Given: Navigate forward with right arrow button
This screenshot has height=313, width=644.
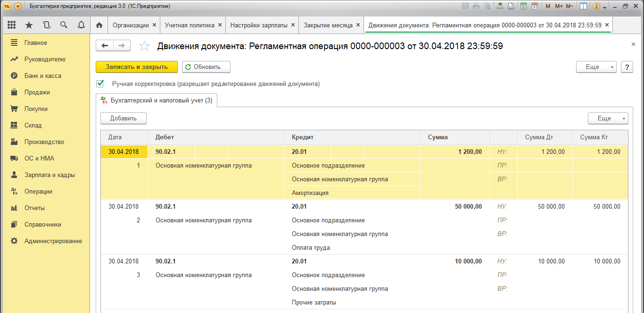Looking at the screenshot, I should pyautogui.click(x=122, y=45).
